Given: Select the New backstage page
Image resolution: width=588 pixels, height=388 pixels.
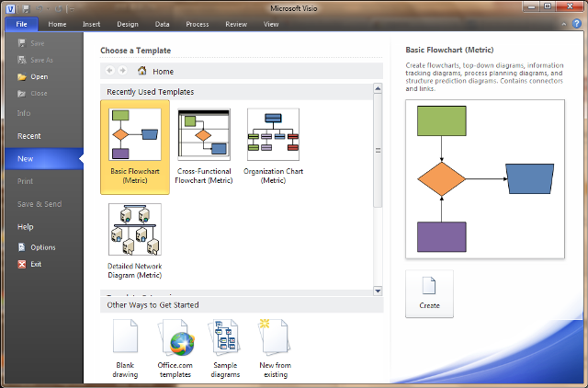Looking at the screenshot, I should point(44,159).
